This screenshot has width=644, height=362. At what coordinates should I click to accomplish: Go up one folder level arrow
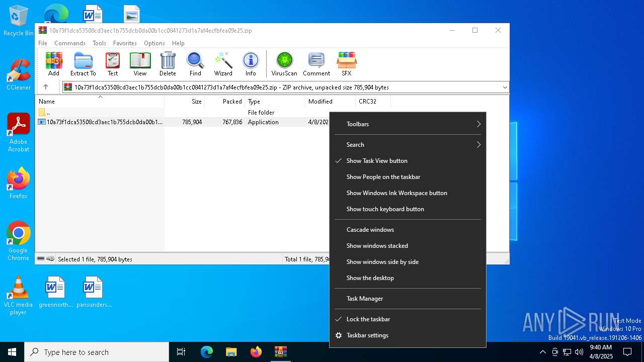tap(46, 87)
